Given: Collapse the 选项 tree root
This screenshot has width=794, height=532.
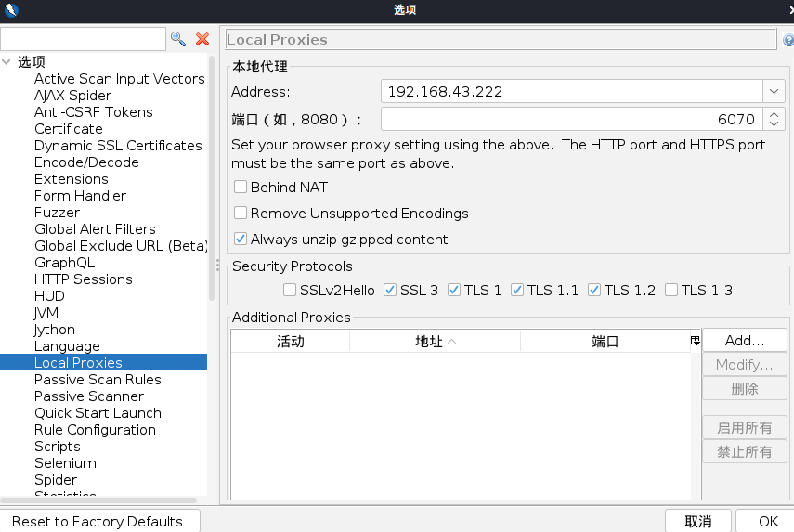Looking at the screenshot, I should (x=7, y=62).
